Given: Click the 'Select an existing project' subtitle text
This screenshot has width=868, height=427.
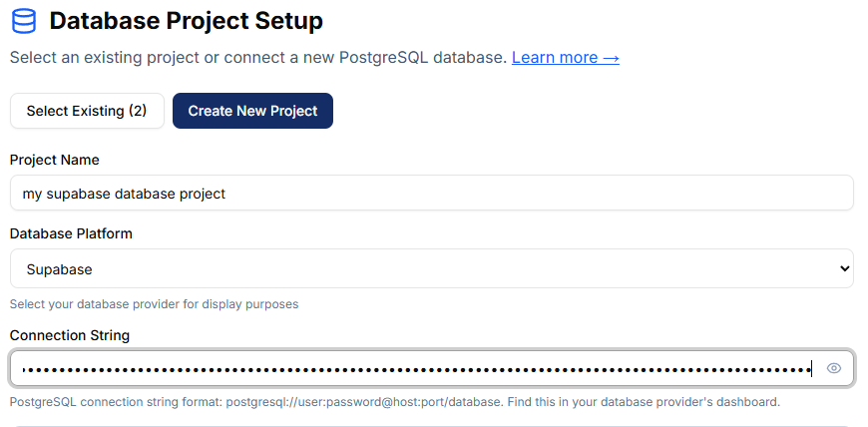Looking at the screenshot, I should (x=258, y=58).
